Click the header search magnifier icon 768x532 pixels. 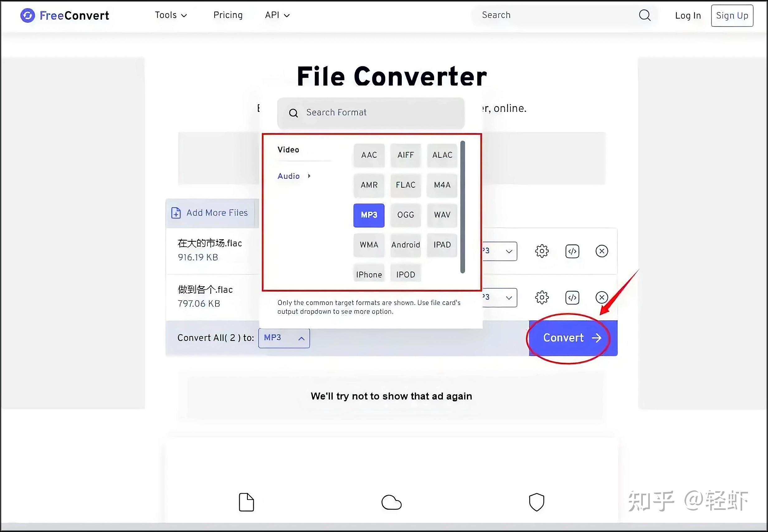[x=644, y=15]
